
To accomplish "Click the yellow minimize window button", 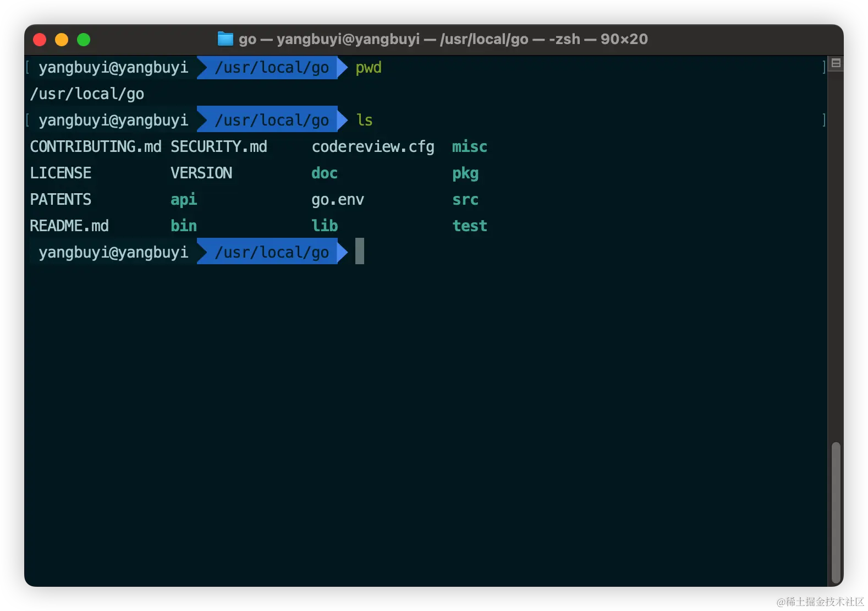I will click(x=62, y=40).
